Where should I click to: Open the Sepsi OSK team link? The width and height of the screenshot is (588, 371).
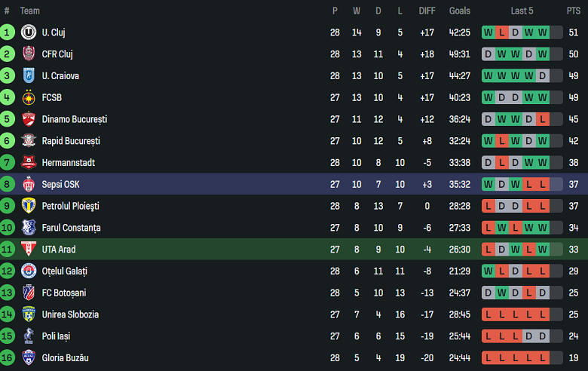(x=60, y=185)
